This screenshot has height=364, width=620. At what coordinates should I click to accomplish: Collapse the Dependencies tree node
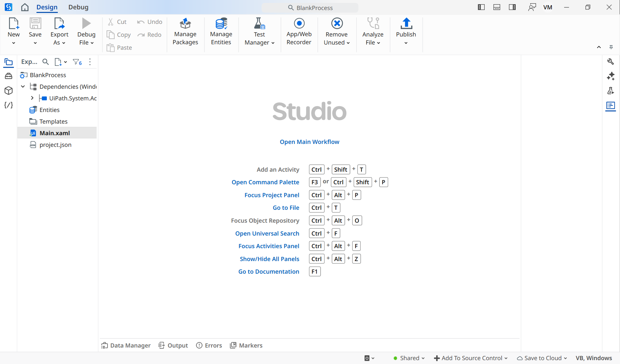pos(23,86)
